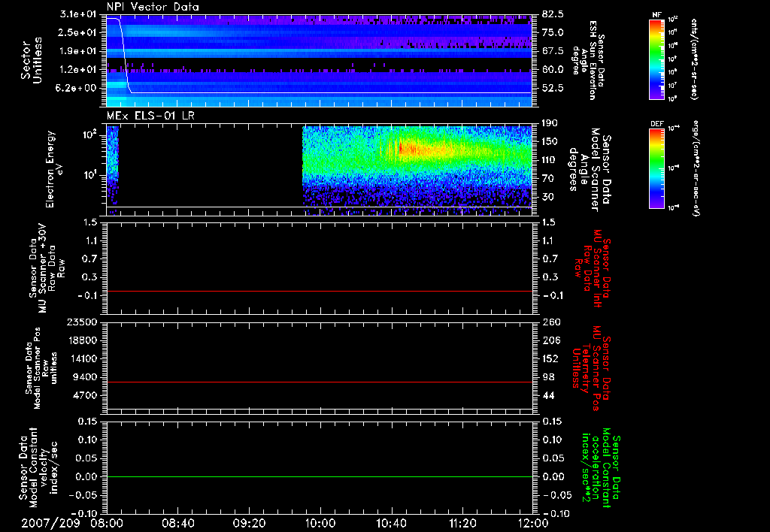Click the "Model Scanner Pos Raw unitless" axis label
This screenshot has width=770, height=532.
[41, 368]
